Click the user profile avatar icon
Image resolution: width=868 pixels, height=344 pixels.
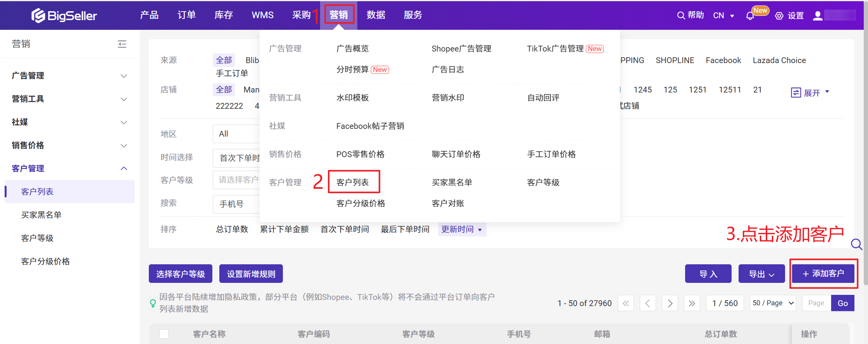[818, 15]
